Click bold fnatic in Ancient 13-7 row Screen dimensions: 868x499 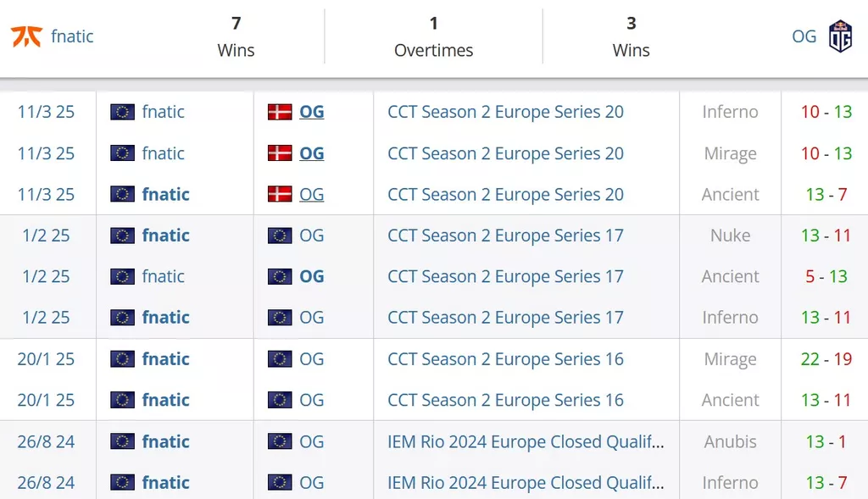(x=165, y=194)
